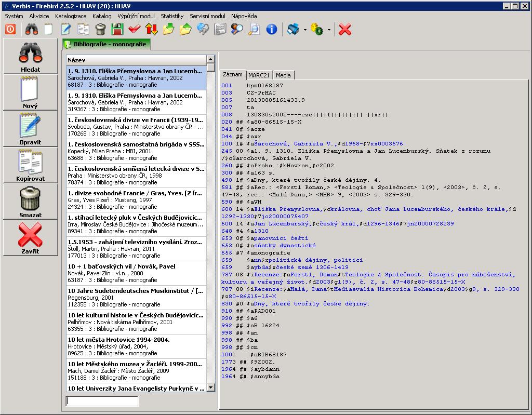Screen dimensions: 532x415
Task: Click the document magnifier preview icon
Action: pos(254,29)
